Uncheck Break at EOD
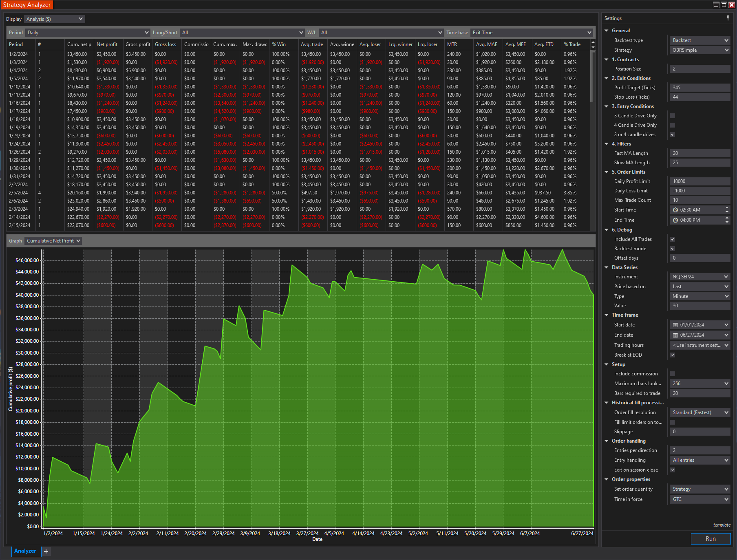The height and width of the screenshot is (560, 737). click(672, 355)
